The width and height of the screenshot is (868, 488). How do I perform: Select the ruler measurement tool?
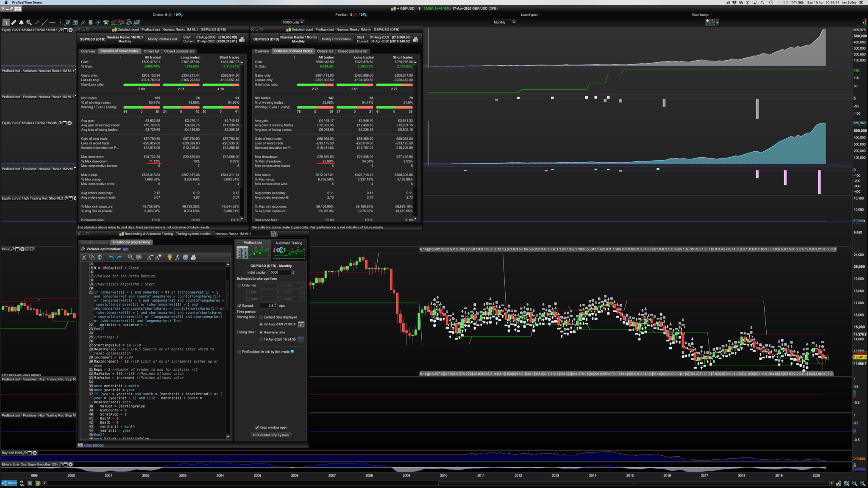click(x=14, y=22)
